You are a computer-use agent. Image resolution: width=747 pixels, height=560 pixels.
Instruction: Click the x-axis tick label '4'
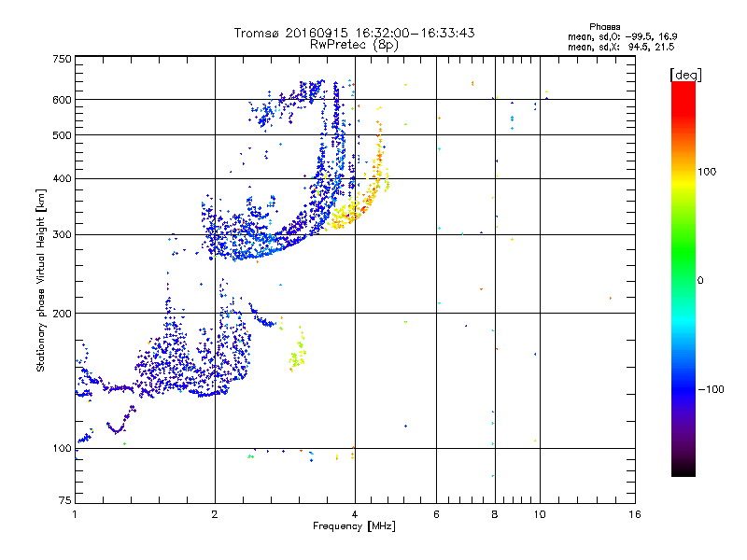tap(355, 514)
